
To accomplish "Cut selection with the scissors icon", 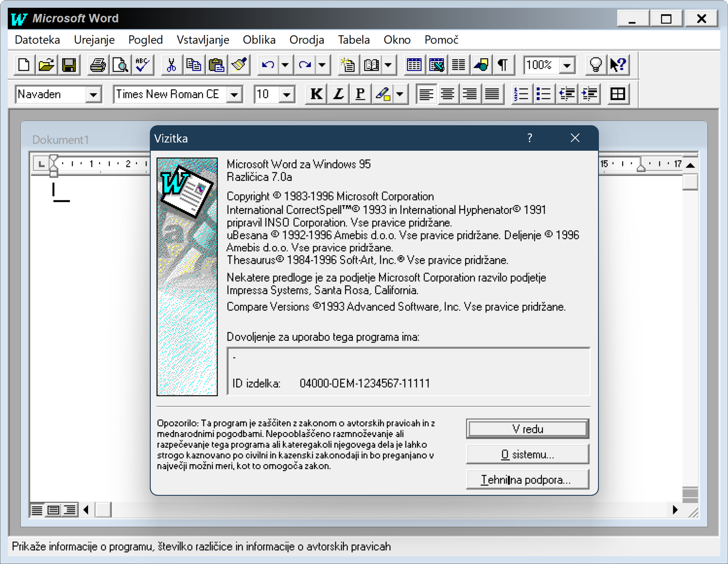I will click(171, 65).
